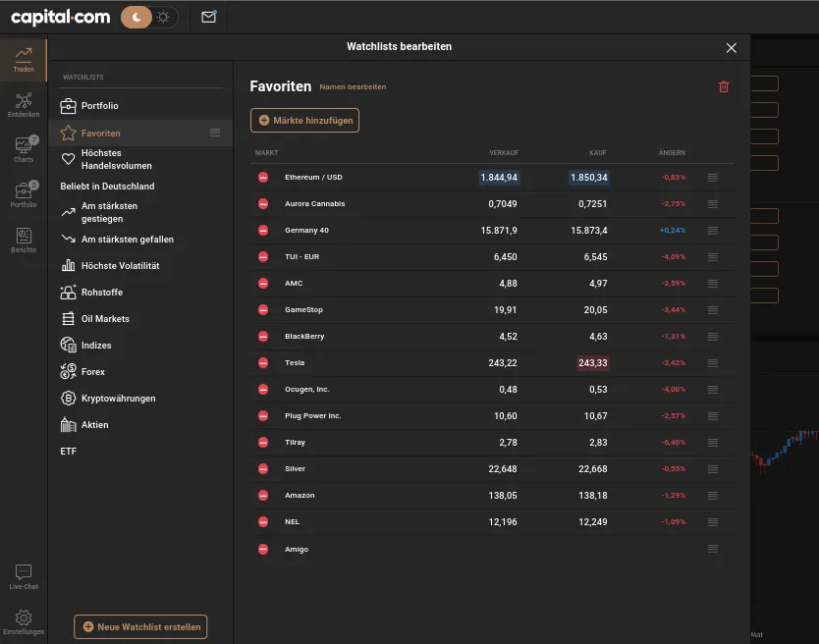
Task: Click the Tesla buy price 243,33
Action: [x=592, y=363]
